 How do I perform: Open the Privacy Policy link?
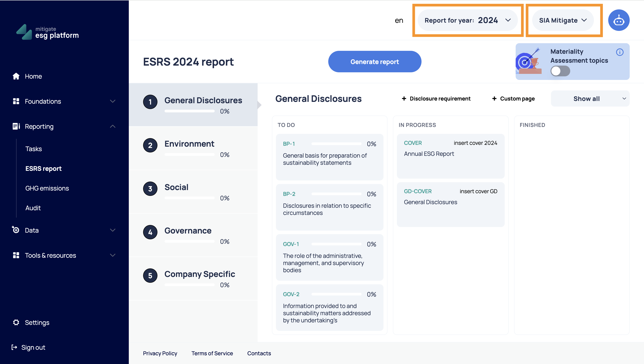160,353
